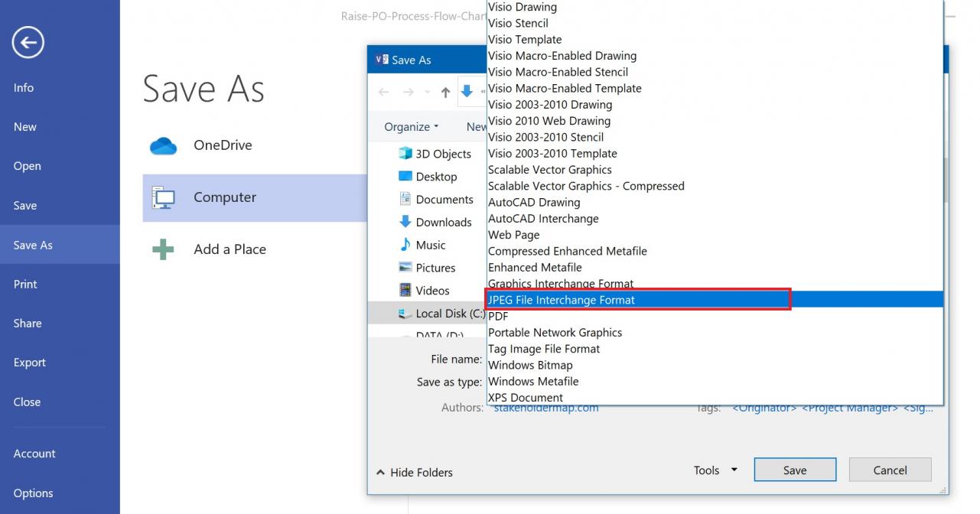Click the green Add a Place plus icon
Screen dimensions: 980x514
[x=161, y=249]
